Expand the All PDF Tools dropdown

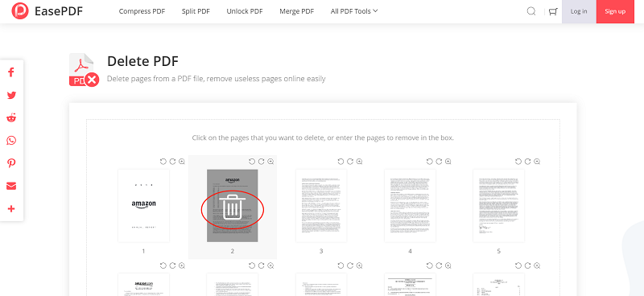[354, 11]
